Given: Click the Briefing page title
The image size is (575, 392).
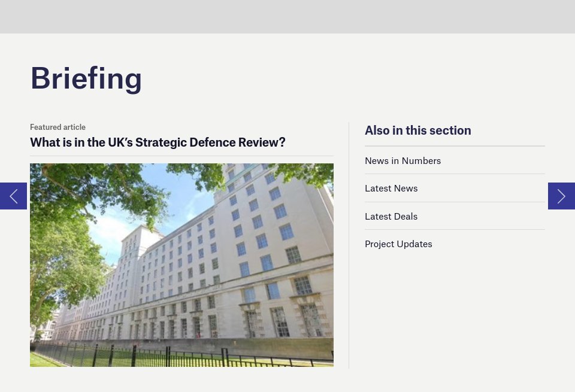Looking at the screenshot, I should click(x=86, y=78).
